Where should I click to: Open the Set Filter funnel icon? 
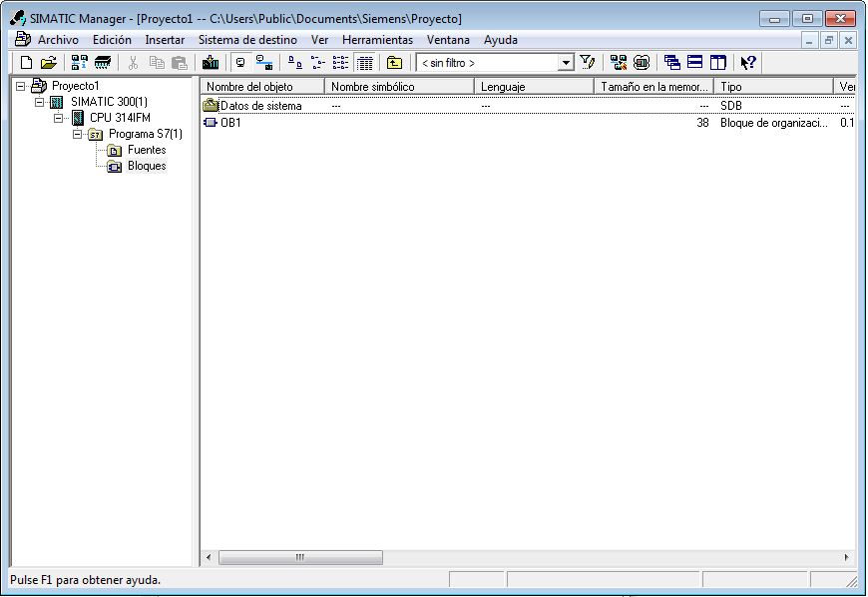(588, 61)
